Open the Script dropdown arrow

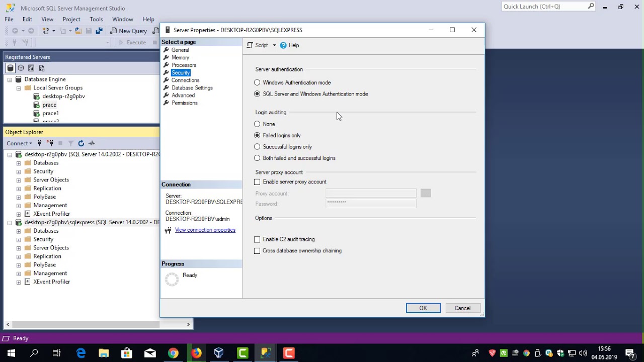click(x=274, y=45)
